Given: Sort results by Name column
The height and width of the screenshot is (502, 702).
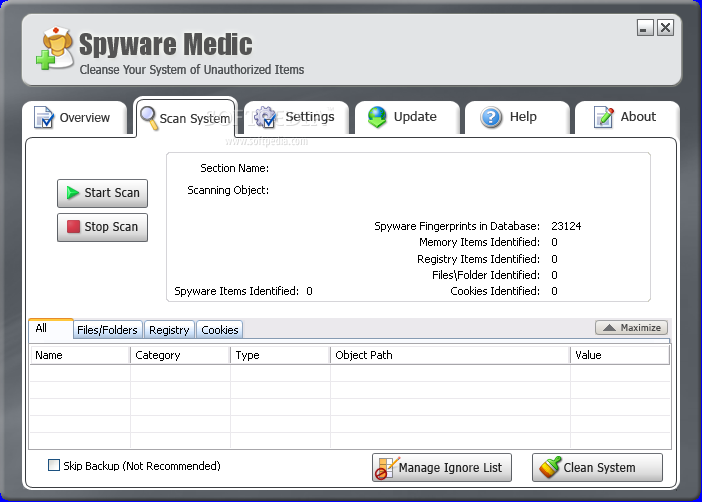Looking at the screenshot, I should 80,355.
